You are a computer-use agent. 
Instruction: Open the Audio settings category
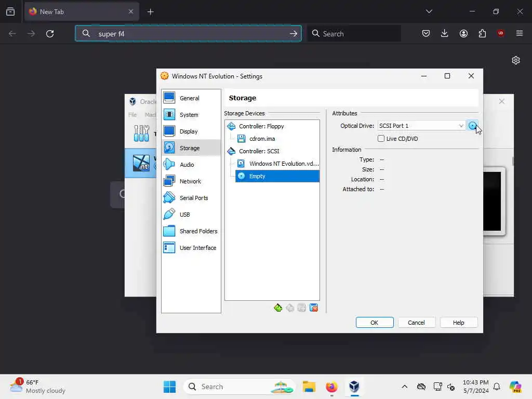[x=191, y=165]
